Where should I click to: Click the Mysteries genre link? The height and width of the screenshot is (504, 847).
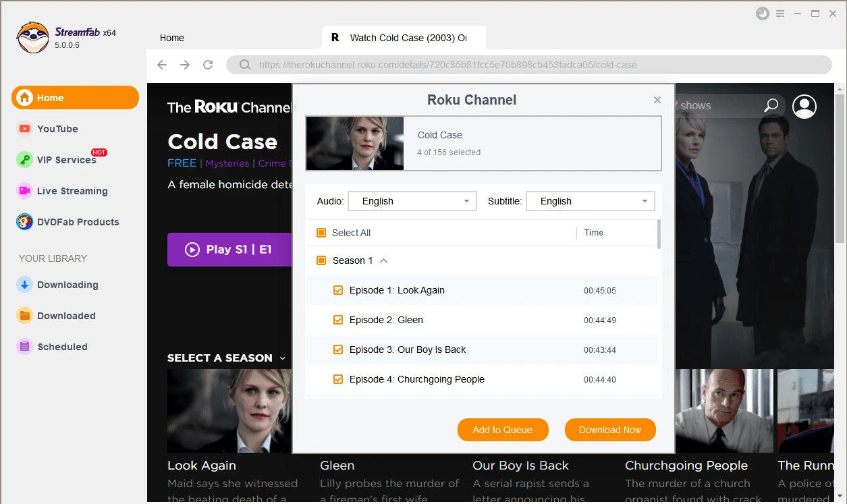227,163
